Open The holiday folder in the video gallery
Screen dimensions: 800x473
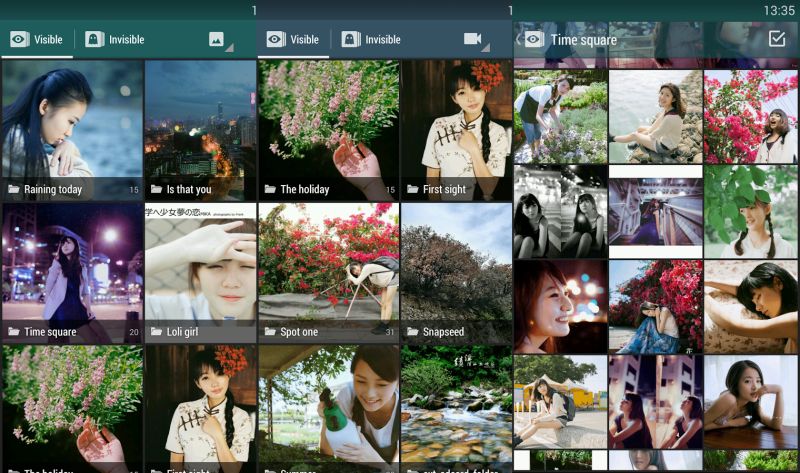click(329, 130)
